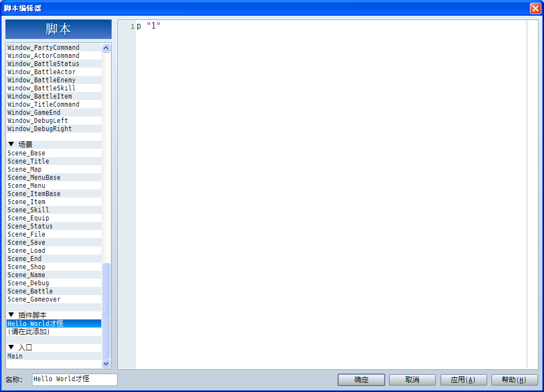The image size is (544, 392).
Task: Select the Scene_Save script
Action: pyautogui.click(x=54, y=242)
